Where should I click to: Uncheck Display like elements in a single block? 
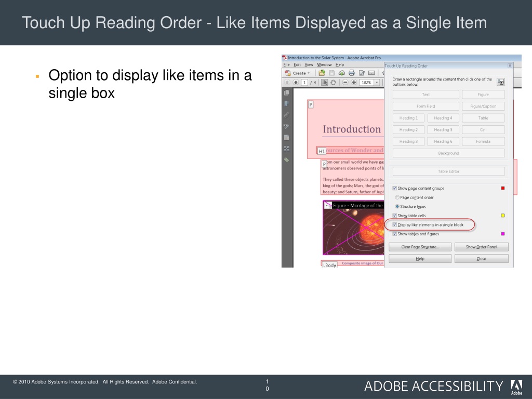click(395, 224)
